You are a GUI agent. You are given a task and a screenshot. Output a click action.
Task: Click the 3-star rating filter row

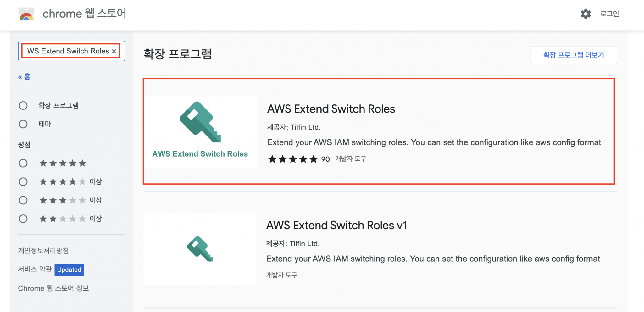pyautogui.click(x=63, y=200)
